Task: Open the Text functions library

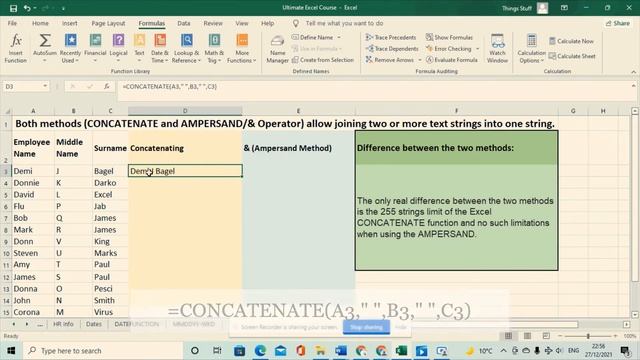Action: point(139,49)
